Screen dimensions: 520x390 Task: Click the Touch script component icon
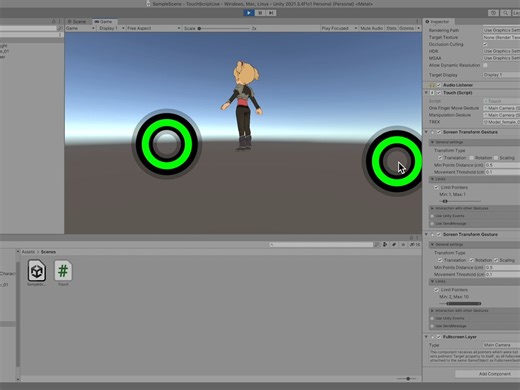point(432,93)
